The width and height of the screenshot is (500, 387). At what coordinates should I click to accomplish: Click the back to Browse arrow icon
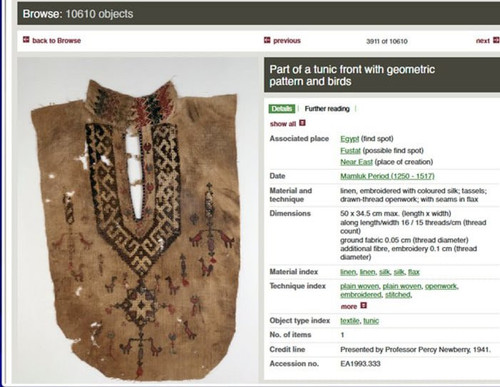point(26,40)
